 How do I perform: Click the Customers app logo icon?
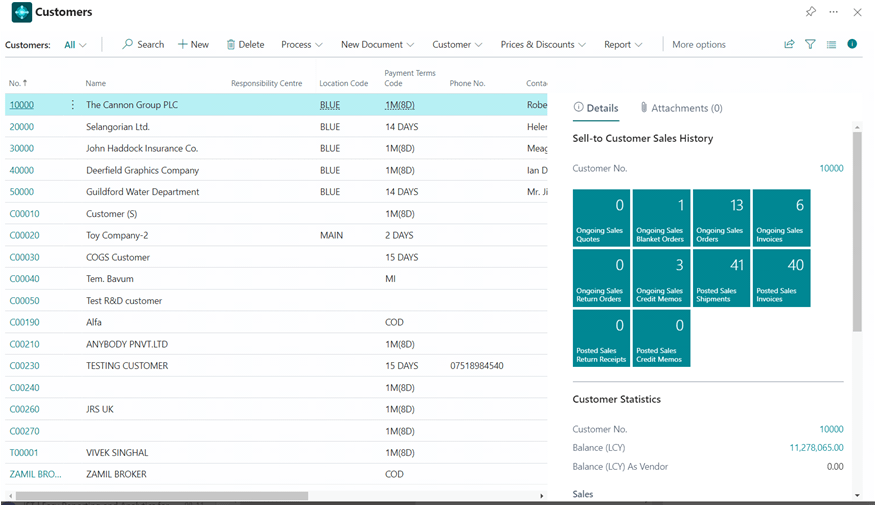pos(22,12)
